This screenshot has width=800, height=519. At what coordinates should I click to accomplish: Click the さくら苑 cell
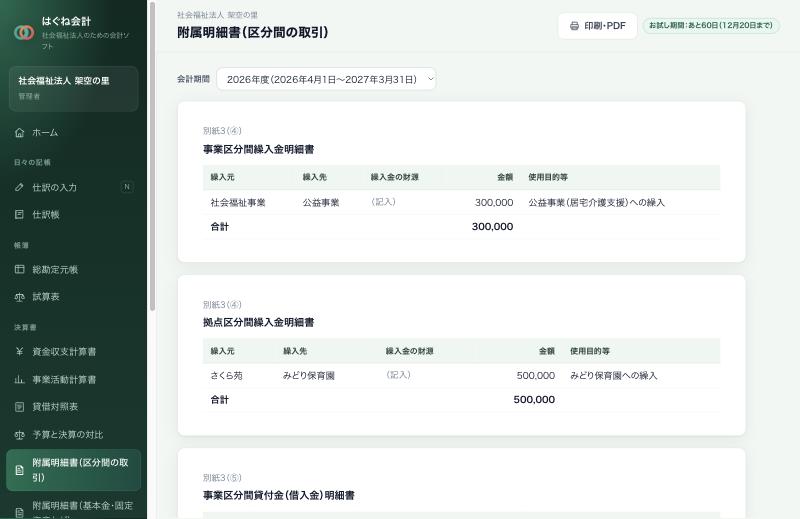click(226, 376)
